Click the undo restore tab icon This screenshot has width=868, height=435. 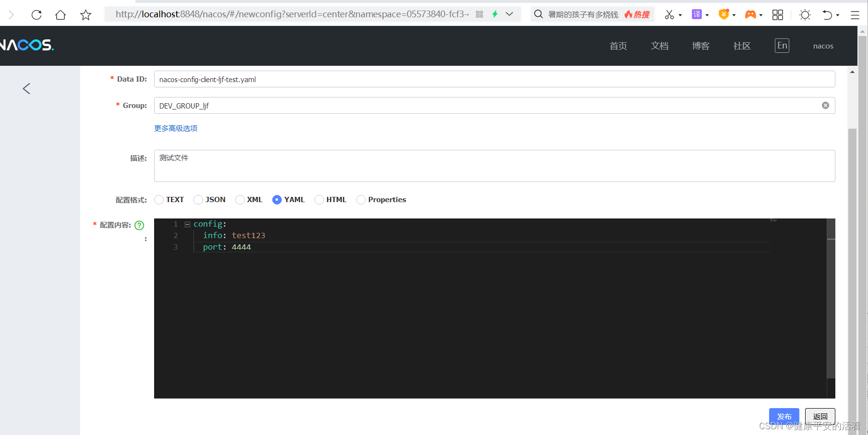tap(827, 15)
